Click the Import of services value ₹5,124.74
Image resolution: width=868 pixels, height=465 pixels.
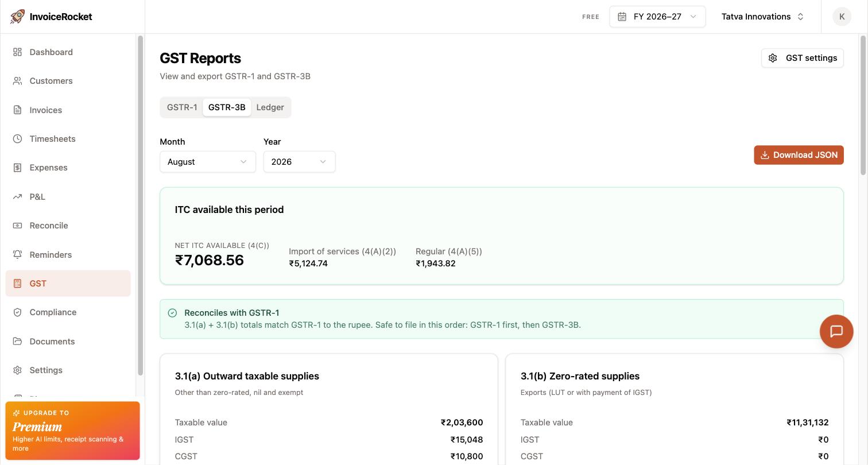pos(308,263)
